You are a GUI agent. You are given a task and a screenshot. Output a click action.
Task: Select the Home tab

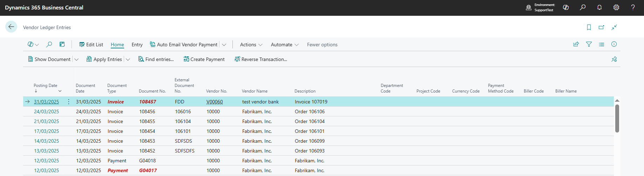point(117,45)
